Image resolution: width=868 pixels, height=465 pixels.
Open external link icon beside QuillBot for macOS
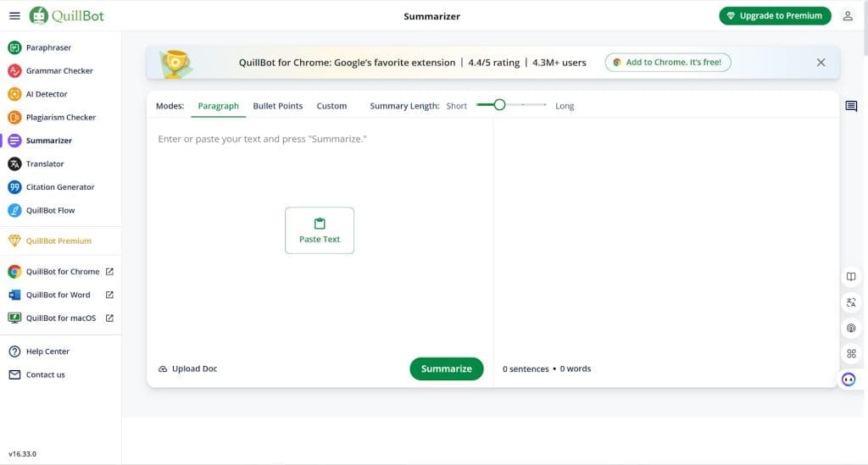109,318
